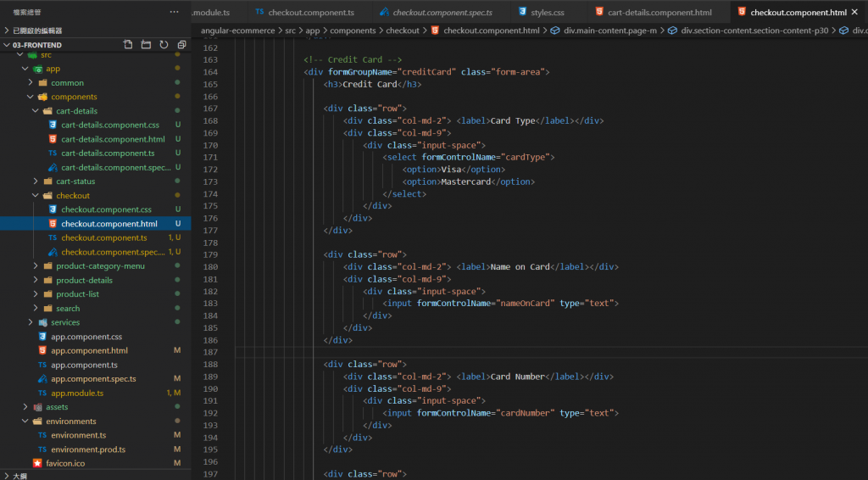Expand the product-details folder
The height and width of the screenshot is (480, 868).
[x=36, y=280]
